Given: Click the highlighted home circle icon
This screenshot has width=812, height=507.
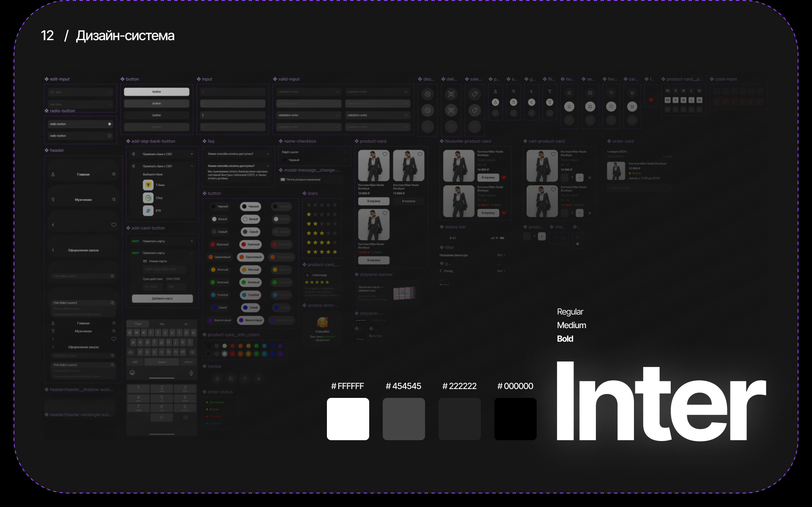Looking at the screenshot, I should (x=569, y=107).
